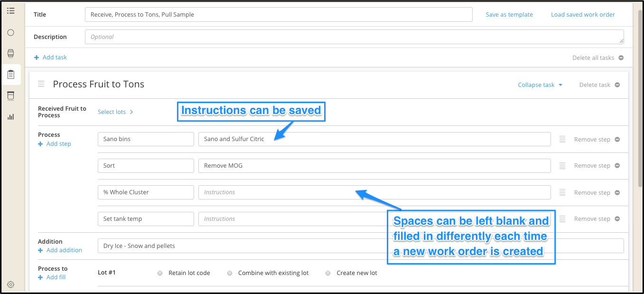The height and width of the screenshot is (294, 644).
Task: Collapse the Process Fruit to Tons task
Action: pyautogui.click(x=540, y=85)
